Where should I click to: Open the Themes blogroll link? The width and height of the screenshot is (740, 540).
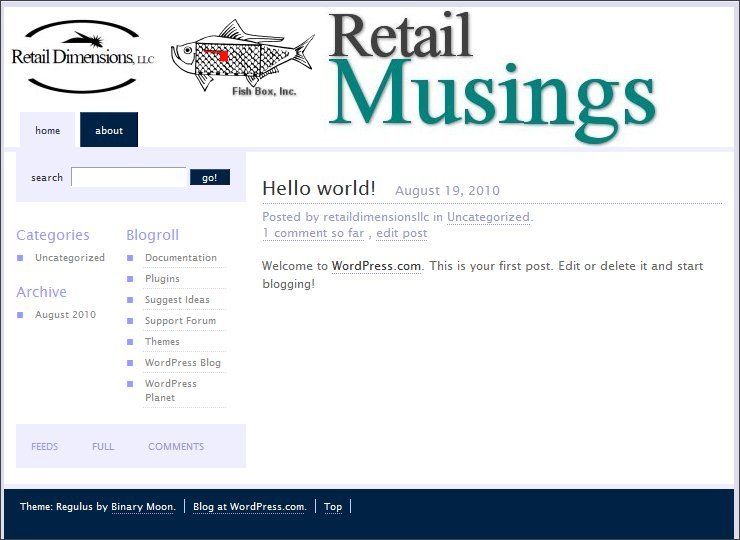(162, 342)
